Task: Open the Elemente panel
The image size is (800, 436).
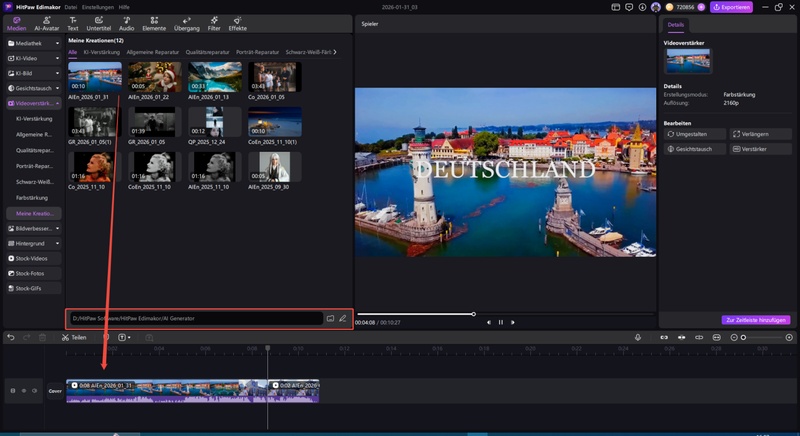Action: (x=154, y=23)
